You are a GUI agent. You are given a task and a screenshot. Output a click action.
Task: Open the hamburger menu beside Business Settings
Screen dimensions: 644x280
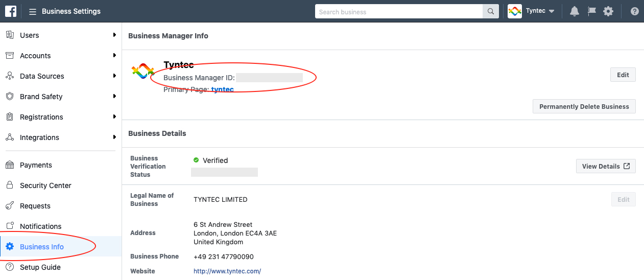(33, 11)
